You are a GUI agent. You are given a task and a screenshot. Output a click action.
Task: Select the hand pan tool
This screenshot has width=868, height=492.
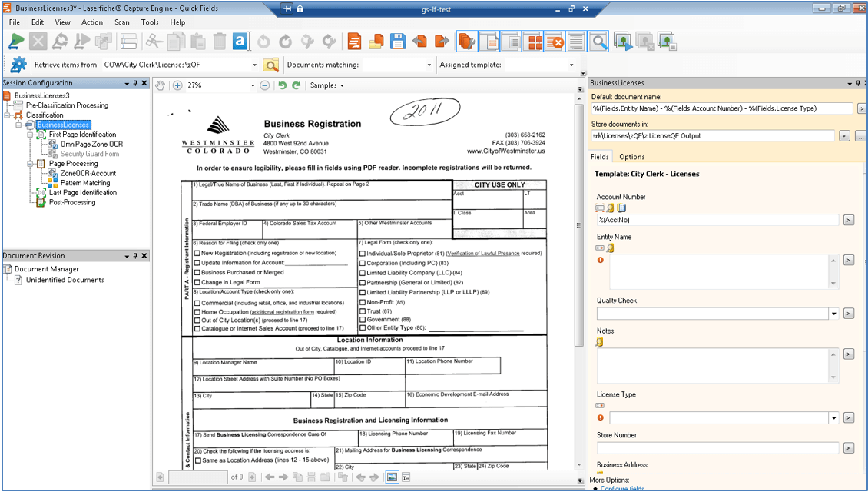(x=161, y=85)
